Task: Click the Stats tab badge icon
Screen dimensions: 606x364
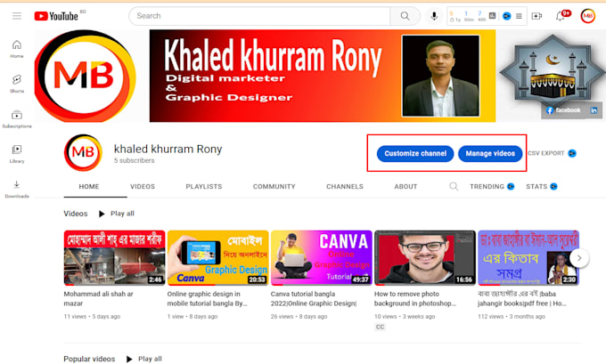Action: pos(553,186)
